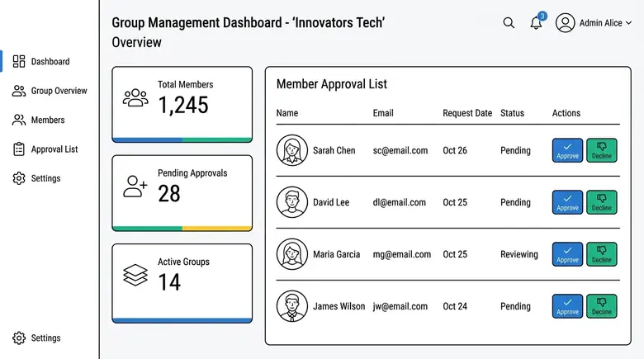Open the search magnifier icon
The height and width of the screenshot is (359, 644).
coord(509,22)
